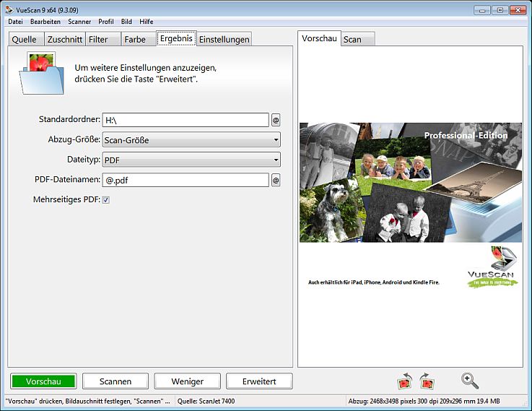Select the Vorschau preview tab
532x411 pixels.
click(319, 38)
